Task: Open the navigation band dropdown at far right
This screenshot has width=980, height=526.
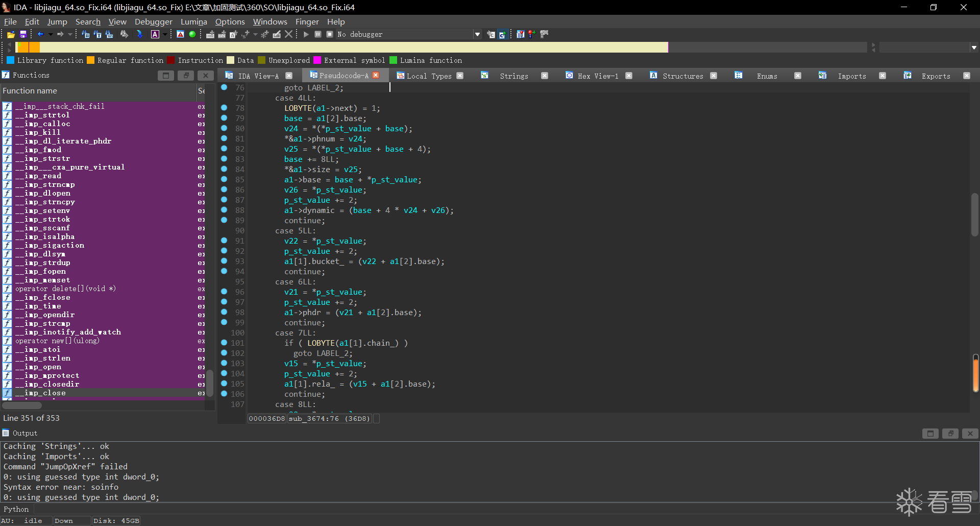Action: (x=974, y=47)
